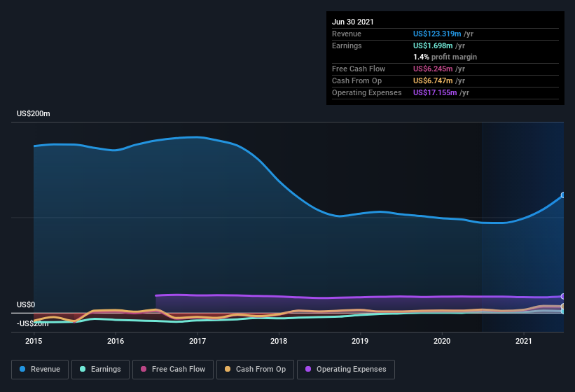Viewport: 575px width, 392px height.
Task: Click the 2018 x-axis label
Action: (x=279, y=341)
